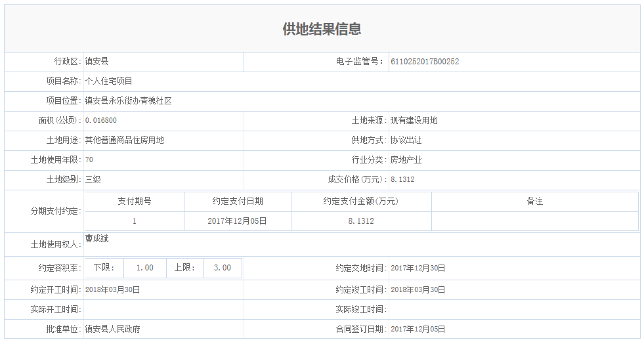The height and width of the screenshot is (363, 644).
Task: Click the 支付期号 column header
Action: point(135,202)
